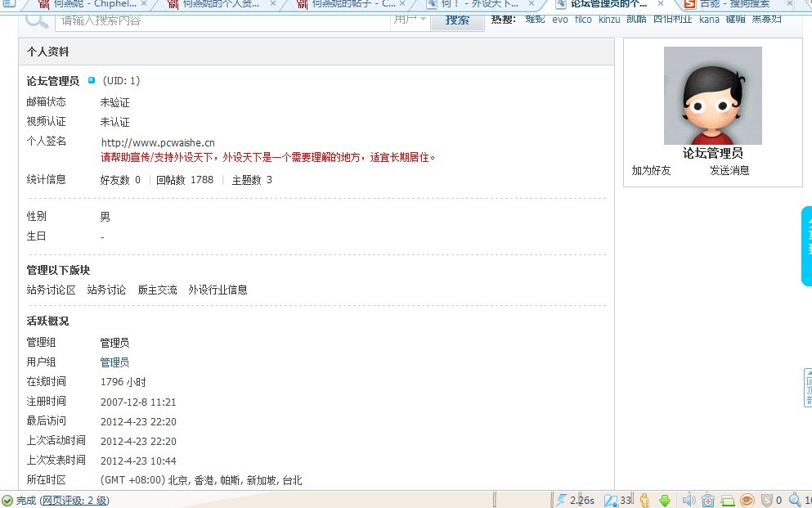Click the search content input field

click(221, 20)
